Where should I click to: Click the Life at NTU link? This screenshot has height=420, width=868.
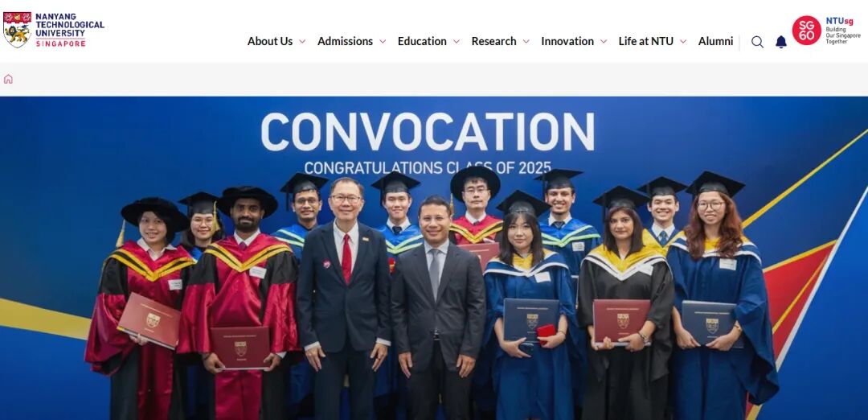(x=646, y=42)
